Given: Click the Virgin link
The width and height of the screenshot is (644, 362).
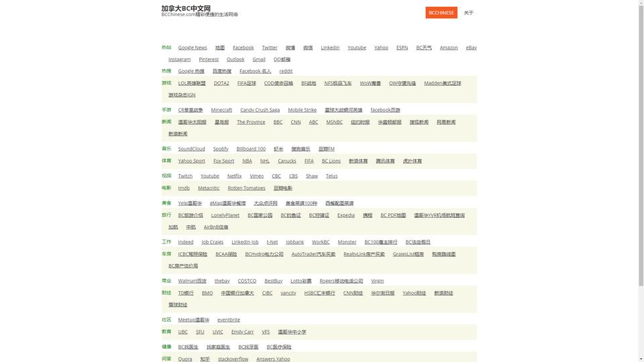Looking at the screenshot, I should pos(378,281).
